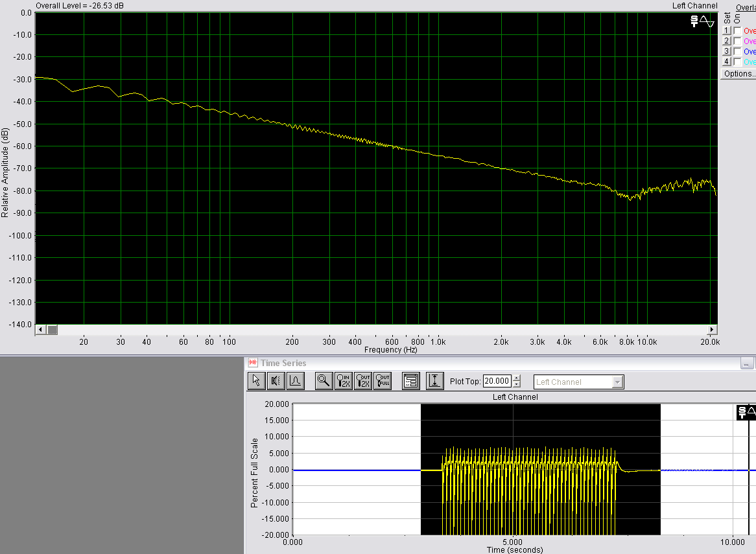Decrease Plot Top value with down arrow
This screenshot has height=554, width=756.
(x=517, y=384)
